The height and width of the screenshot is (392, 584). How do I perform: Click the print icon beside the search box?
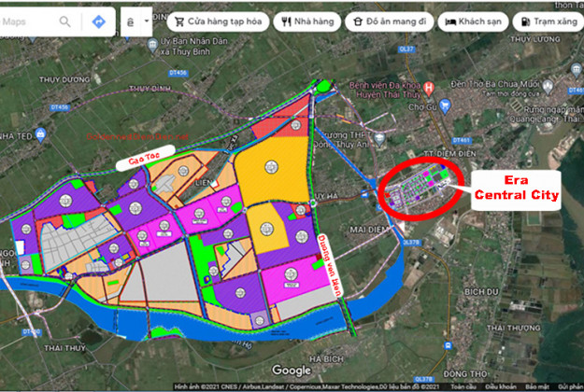click(x=131, y=22)
